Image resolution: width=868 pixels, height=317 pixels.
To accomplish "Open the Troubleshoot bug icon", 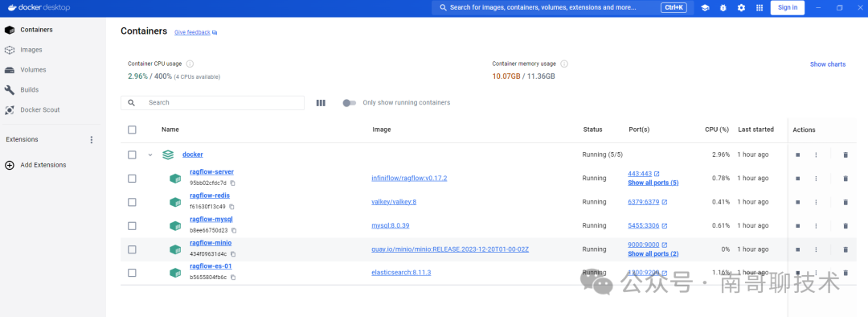I will click(723, 8).
